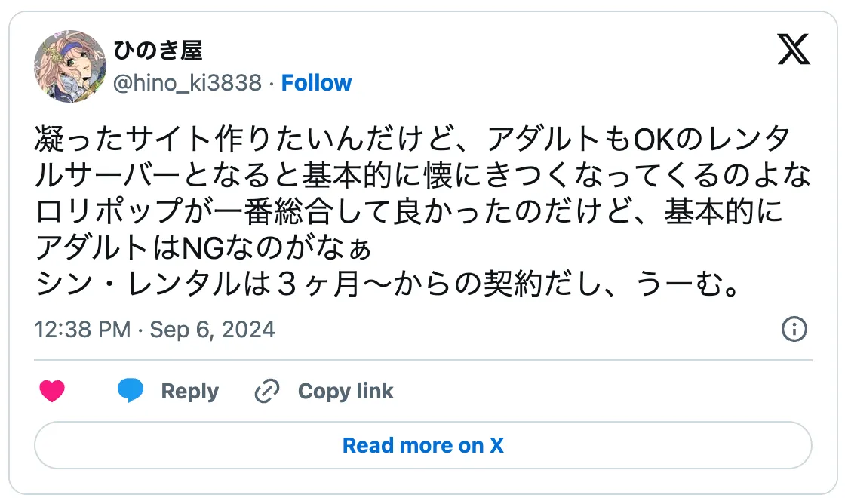The width and height of the screenshot is (845, 504).
Task: Expand more options via info icon
Action: [794, 330]
